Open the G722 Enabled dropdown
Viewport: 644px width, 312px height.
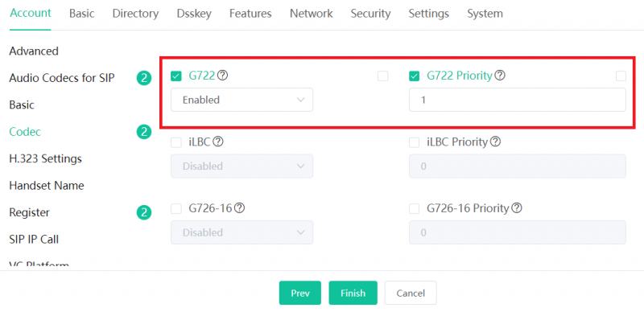click(242, 100)
